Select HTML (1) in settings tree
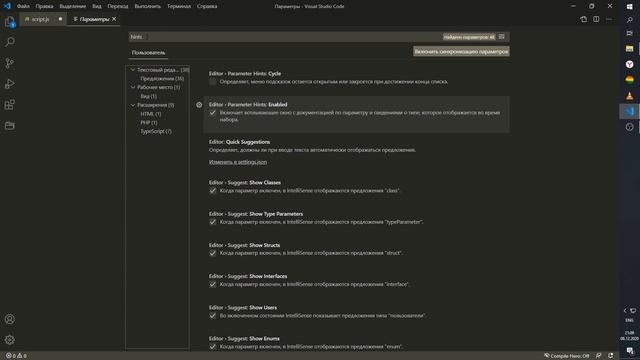The height and width of the screenshot is (360, 640). tap(151, 114)
